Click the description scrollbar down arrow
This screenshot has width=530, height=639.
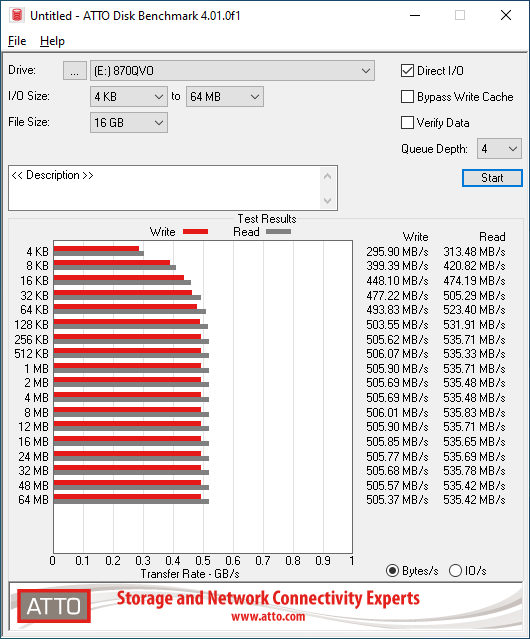tap(328, 201)
